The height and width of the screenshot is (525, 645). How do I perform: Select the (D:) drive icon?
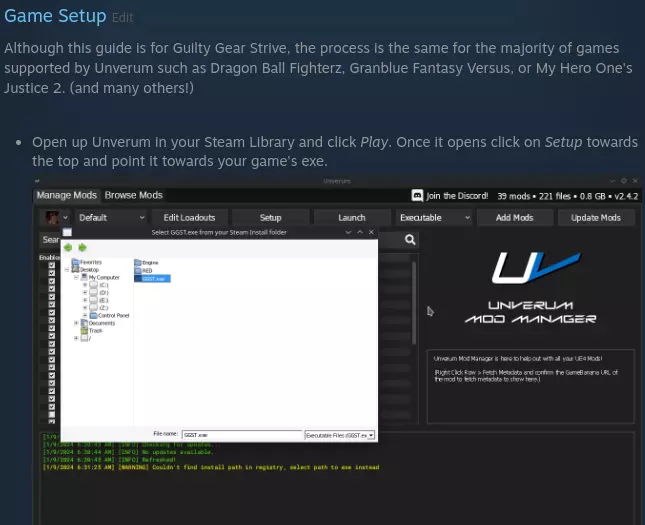[x=93, y=293]
